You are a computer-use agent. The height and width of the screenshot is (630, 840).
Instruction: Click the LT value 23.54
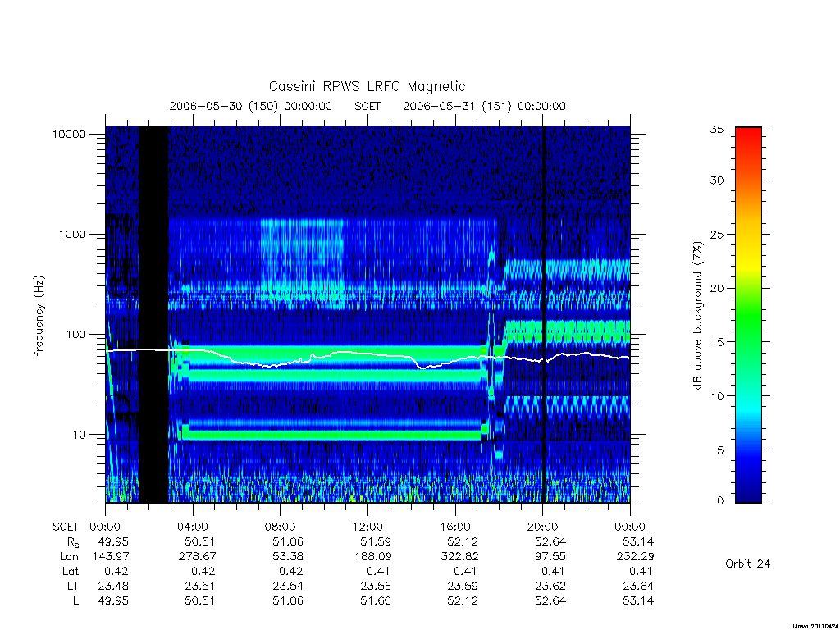(288, 586)
